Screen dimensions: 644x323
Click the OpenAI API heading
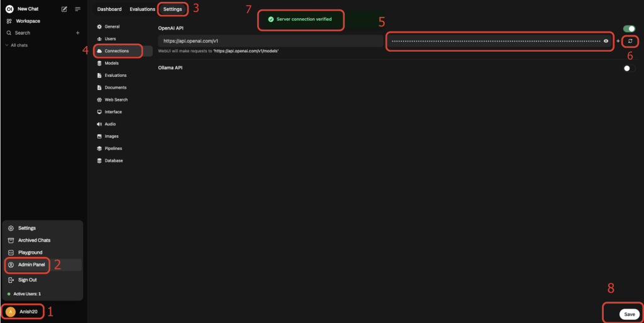[x=171, y=28]
